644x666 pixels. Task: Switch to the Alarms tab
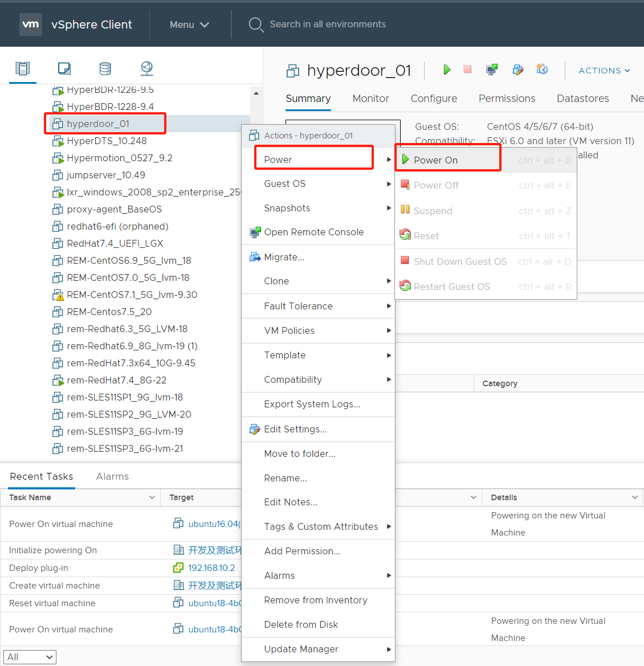coord(112,476)
